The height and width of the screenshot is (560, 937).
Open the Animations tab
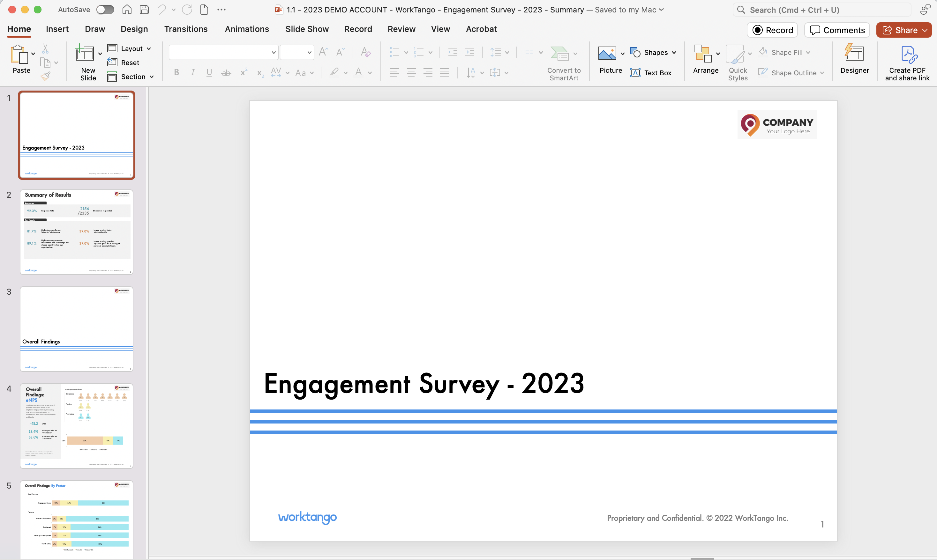[x=247, y=29]
